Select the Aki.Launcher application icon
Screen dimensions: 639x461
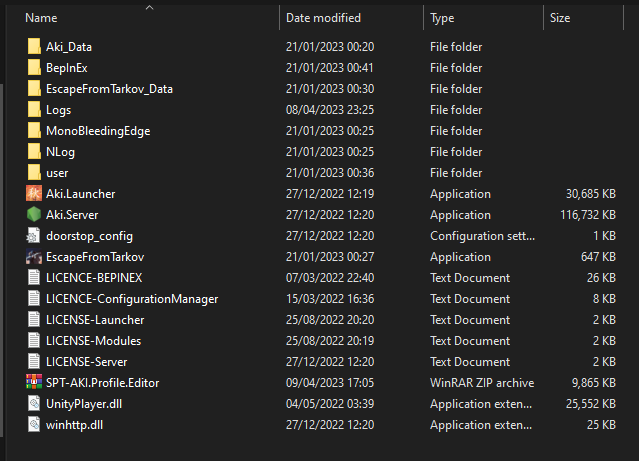pos(34,194)
